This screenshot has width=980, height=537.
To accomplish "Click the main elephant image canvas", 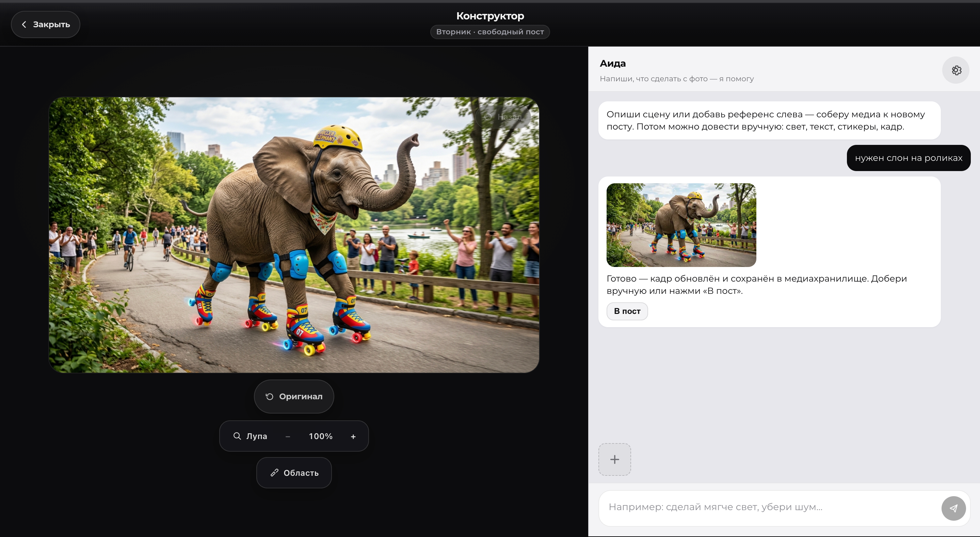I will (294, 235).
